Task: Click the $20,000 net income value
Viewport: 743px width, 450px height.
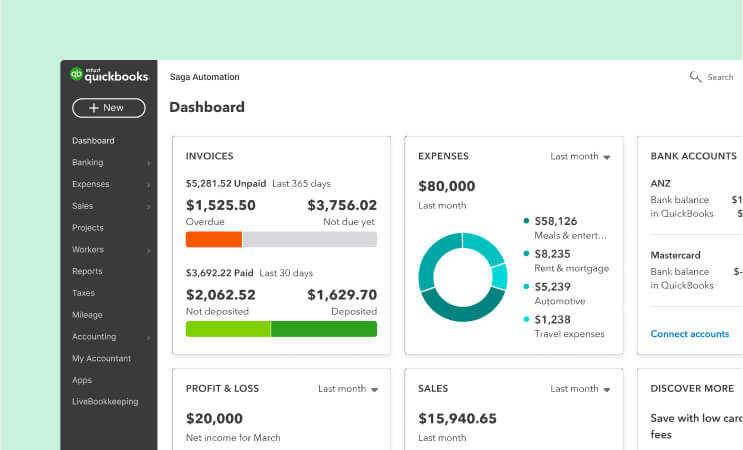Action: [x=214, y=418]
